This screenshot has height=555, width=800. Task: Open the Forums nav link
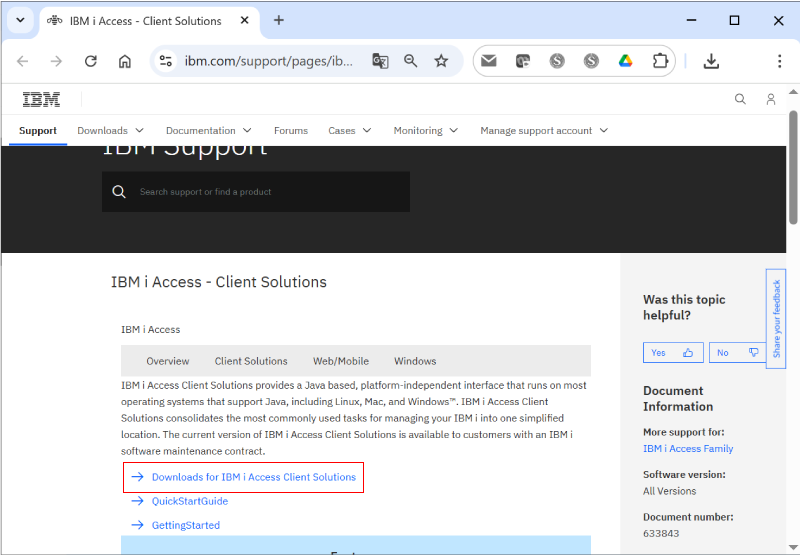click(x=291, y=131)
